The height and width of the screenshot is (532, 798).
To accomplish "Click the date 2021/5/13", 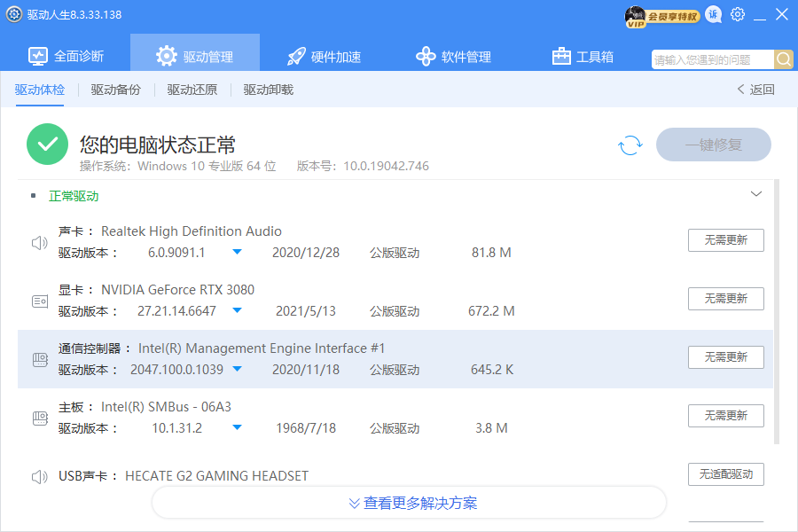I will 306,311.
